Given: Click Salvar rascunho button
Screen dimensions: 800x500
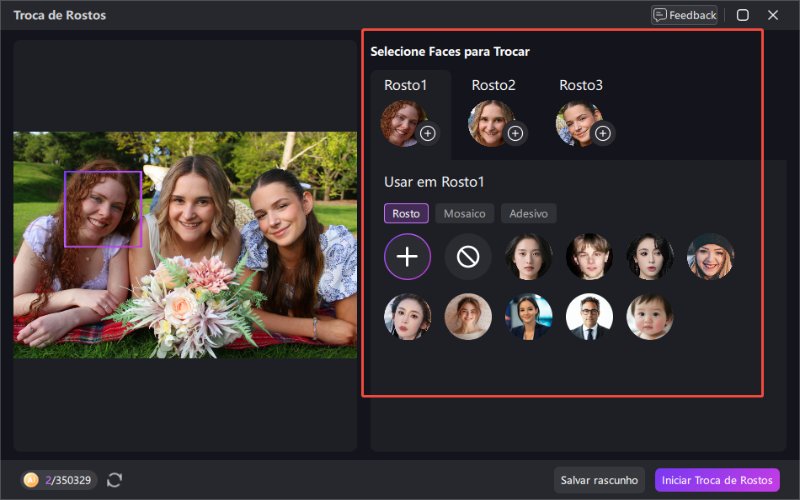Looking at the screenshot, I should click(599, 480).
